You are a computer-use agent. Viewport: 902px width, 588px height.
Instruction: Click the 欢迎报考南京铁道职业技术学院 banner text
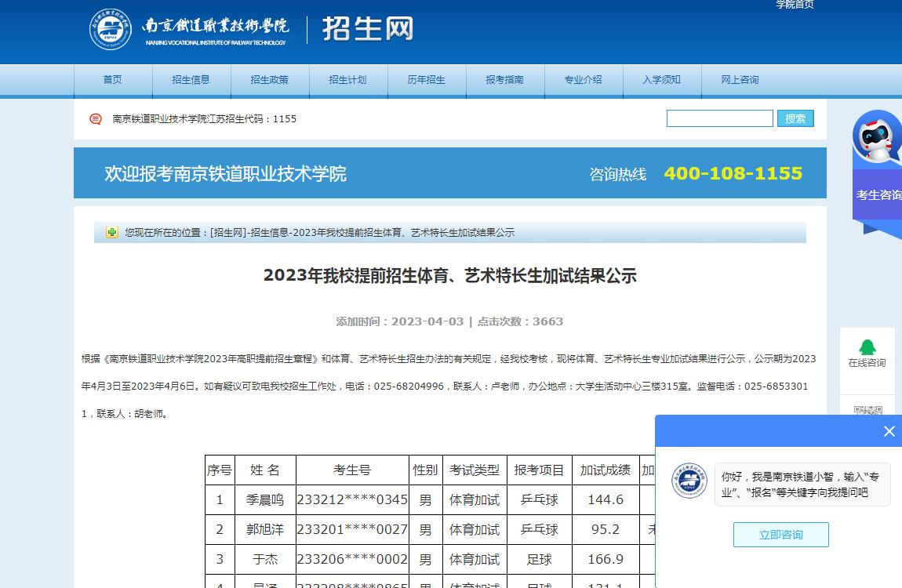226,173
